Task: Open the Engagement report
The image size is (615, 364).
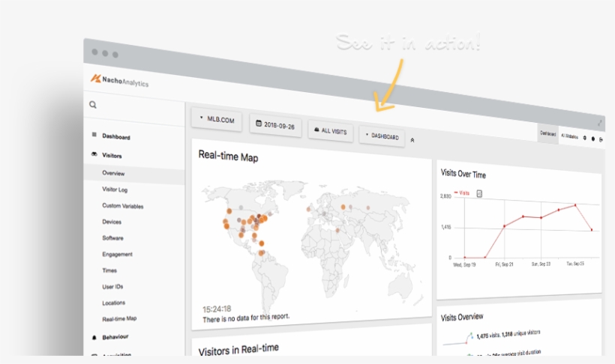Action: (117, 255)
